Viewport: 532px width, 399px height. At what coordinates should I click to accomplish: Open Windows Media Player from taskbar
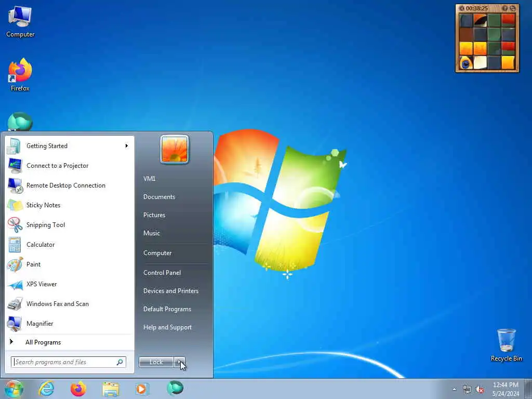coord(142,389)
